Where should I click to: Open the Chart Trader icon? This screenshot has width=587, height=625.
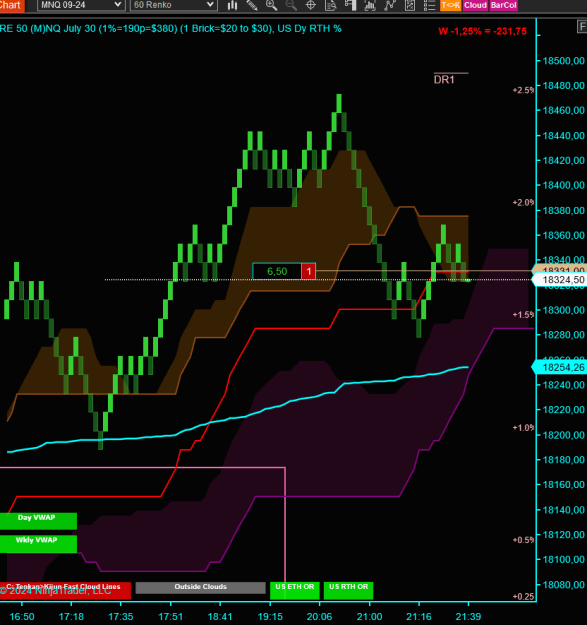coord(350,5)
